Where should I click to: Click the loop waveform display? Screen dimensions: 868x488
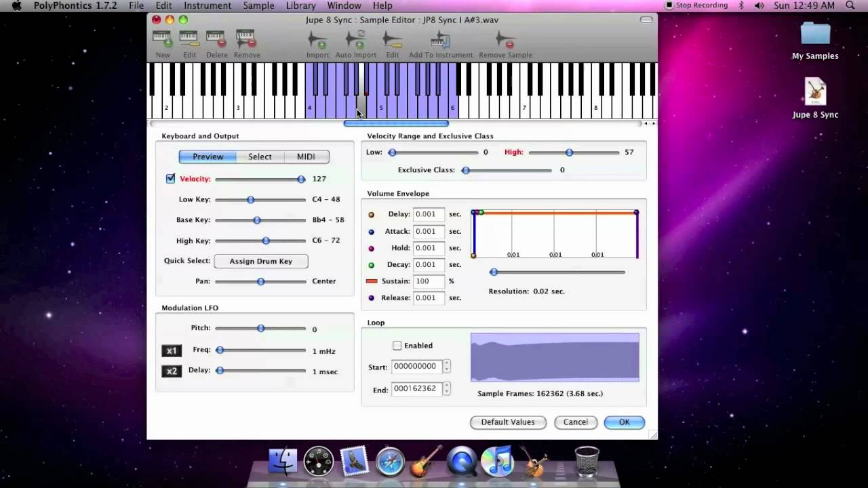555,357
